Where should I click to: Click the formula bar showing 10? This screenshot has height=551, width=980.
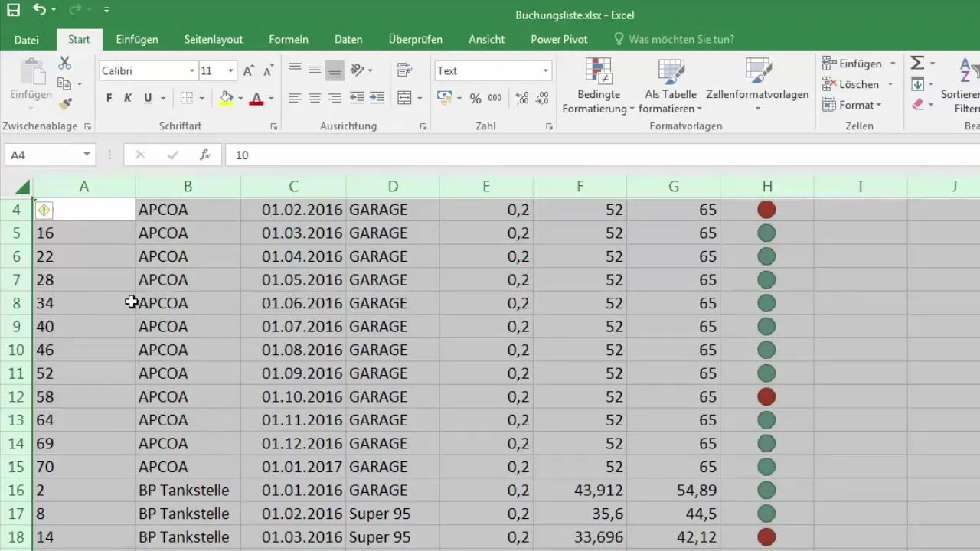602,155
